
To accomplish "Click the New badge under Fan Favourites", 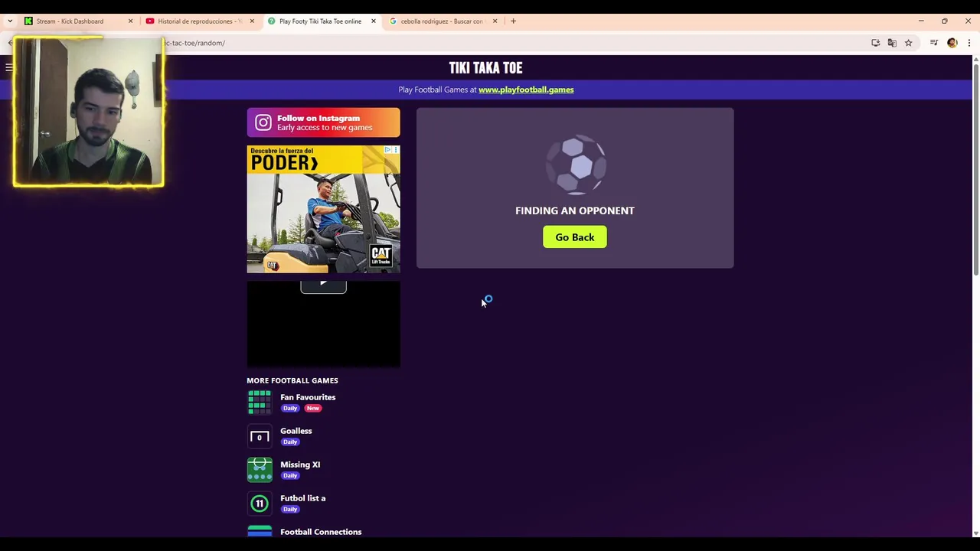I will tap(312, 409).
